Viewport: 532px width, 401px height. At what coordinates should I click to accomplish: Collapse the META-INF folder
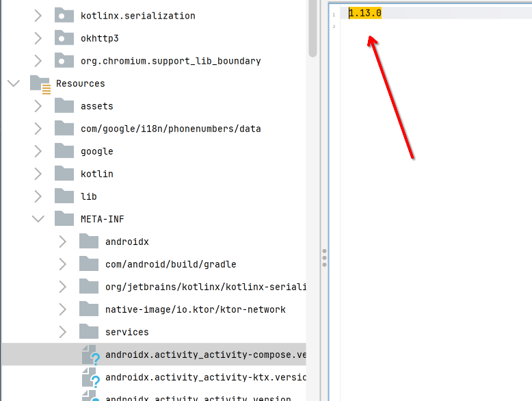click(x=38, y=219)
